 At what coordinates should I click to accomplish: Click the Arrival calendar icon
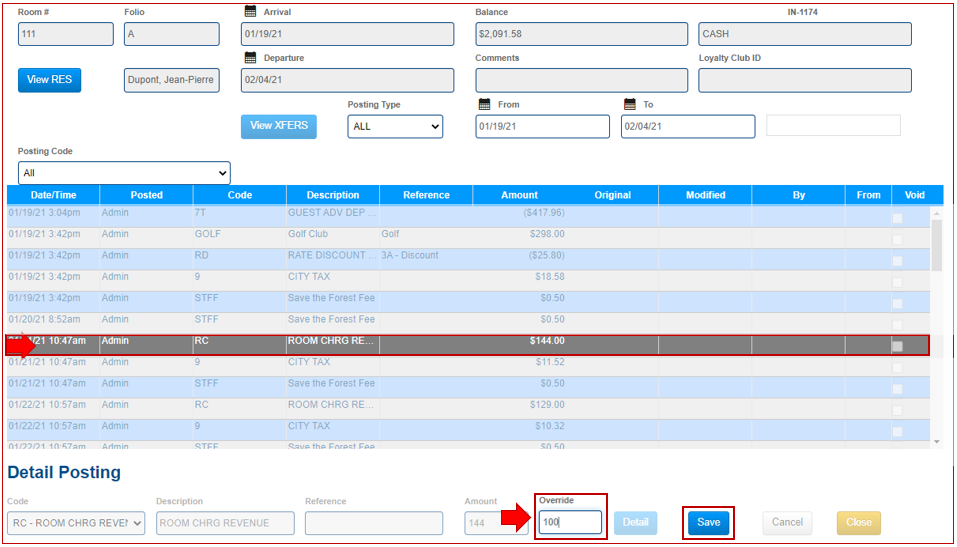pos(250,12)
